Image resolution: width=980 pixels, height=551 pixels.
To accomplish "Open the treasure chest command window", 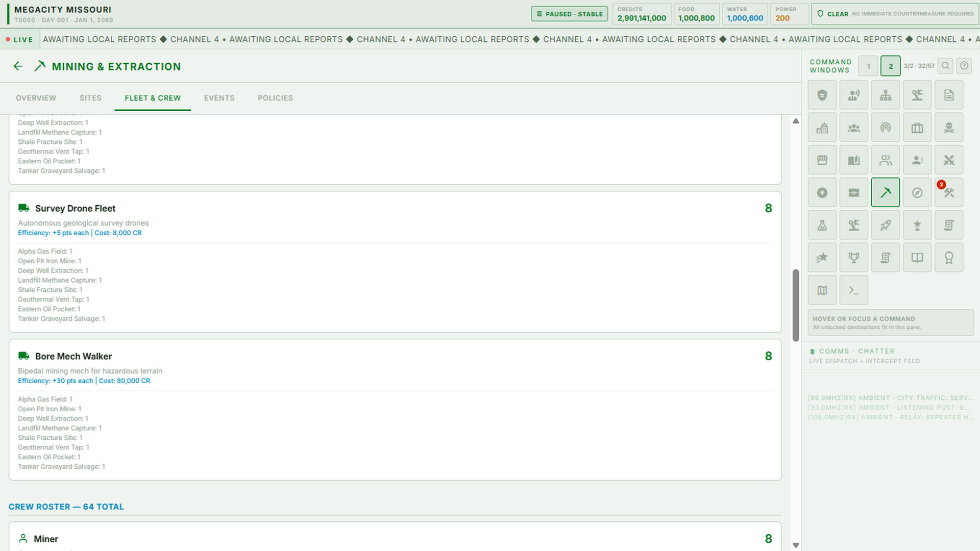I will click(853, 193).
